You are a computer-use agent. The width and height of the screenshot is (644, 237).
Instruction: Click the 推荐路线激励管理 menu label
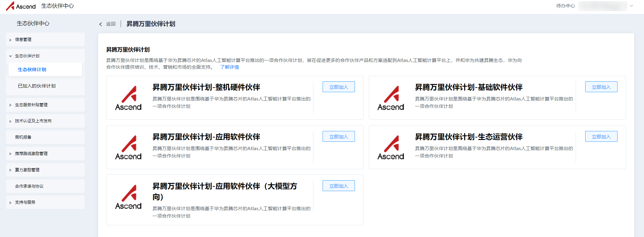pyautogui.click(x=31, y=153)
